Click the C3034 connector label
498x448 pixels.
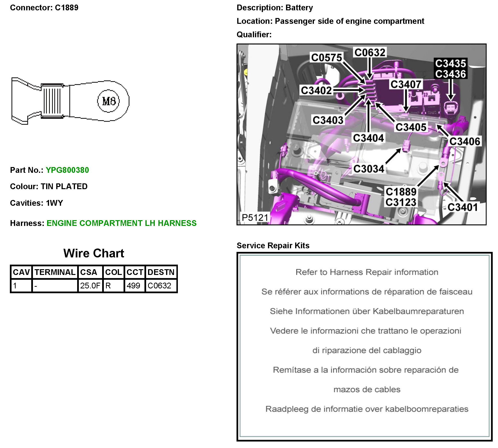(368, 169)
